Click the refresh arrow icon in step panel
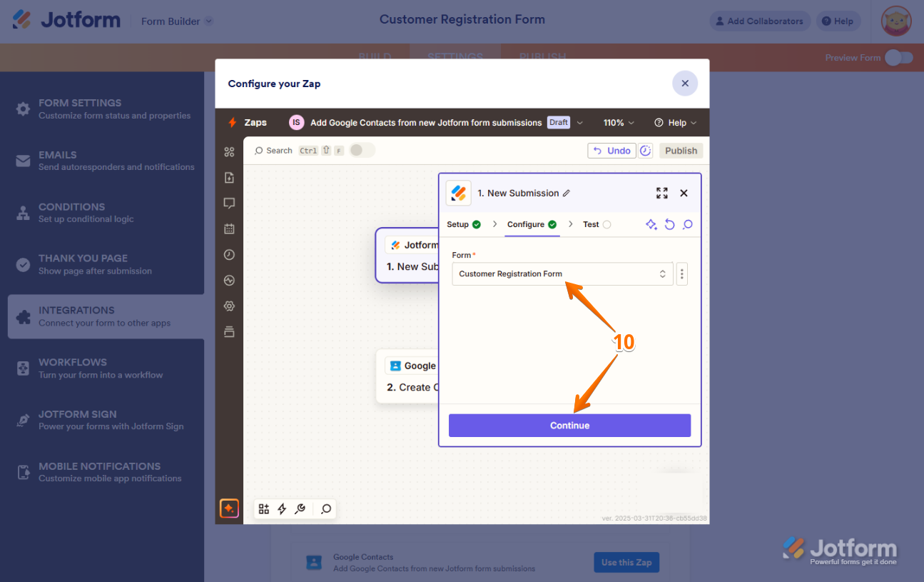Viewport: 924px width, 582px height. [x=669, y=224]
